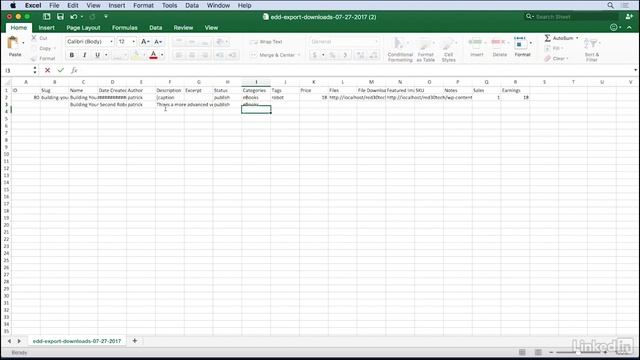Screen dimensions: 640x360
Task: Click the smiley feedback icon
Action: pos(613,27)
